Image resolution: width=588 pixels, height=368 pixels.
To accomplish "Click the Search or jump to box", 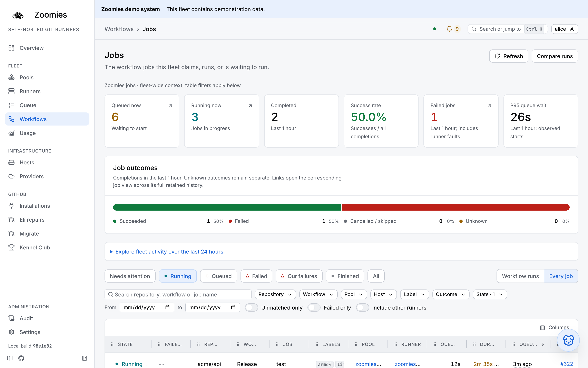I will pos(507,29).
